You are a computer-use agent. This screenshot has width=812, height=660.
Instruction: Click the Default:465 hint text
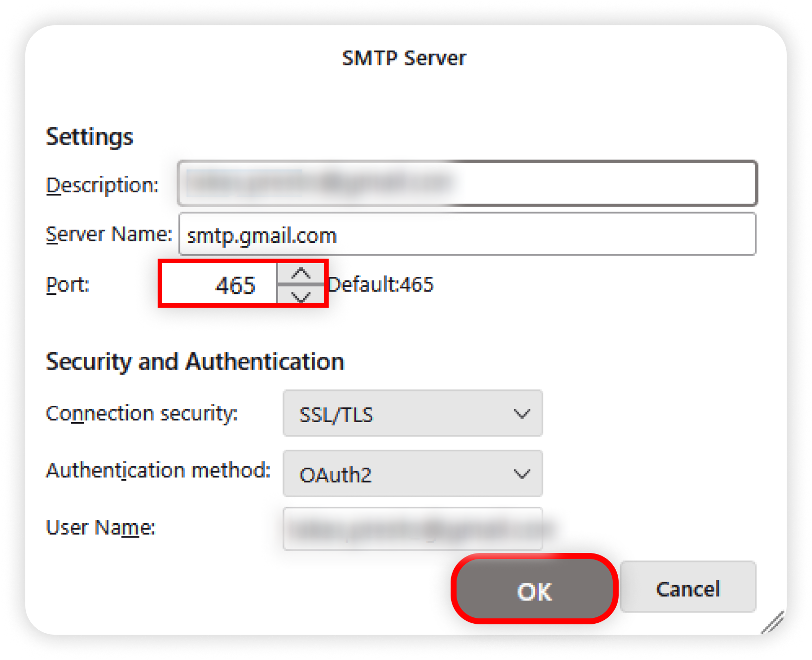tap(381, 285)
